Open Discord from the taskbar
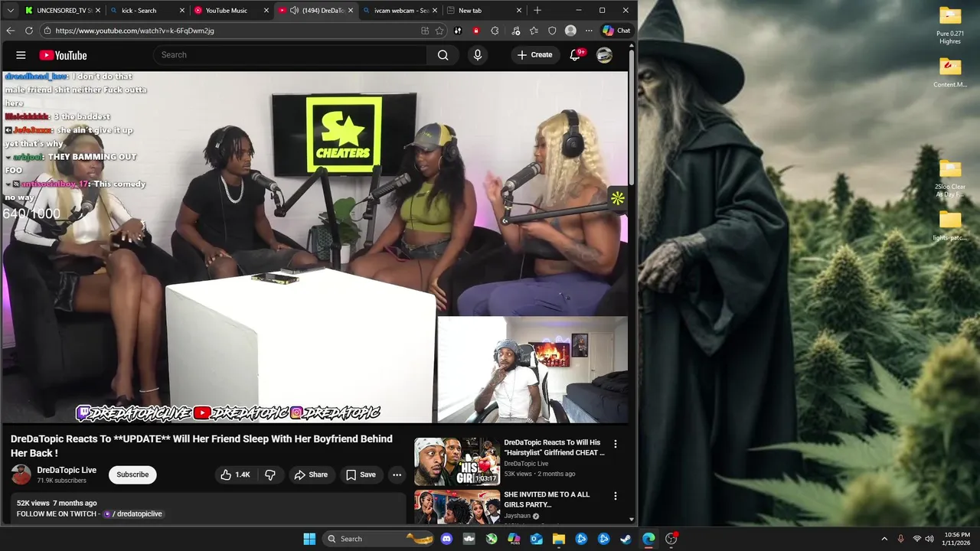980x551 pixels. pyautogui.click(x=446, y=539)
